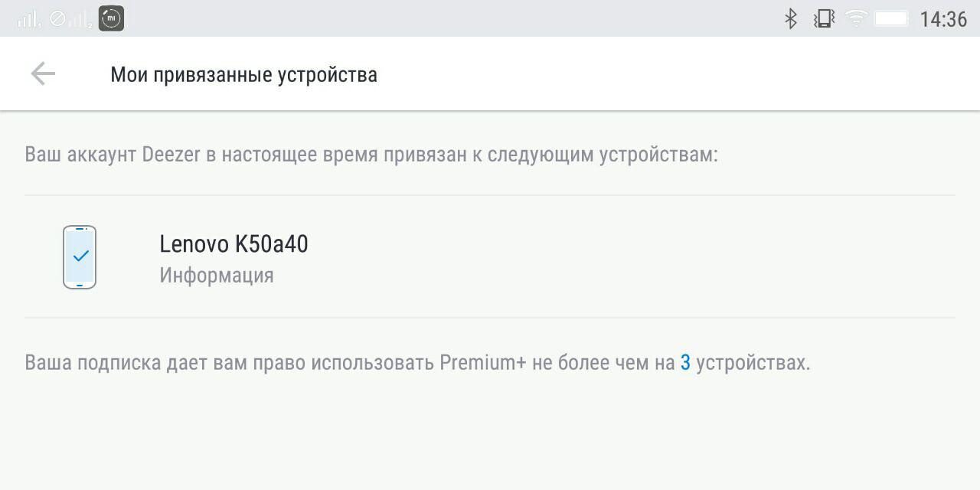Screen dimensions: 980x490
Task: Tap the back arrow to return
Action: click(43, 73)
